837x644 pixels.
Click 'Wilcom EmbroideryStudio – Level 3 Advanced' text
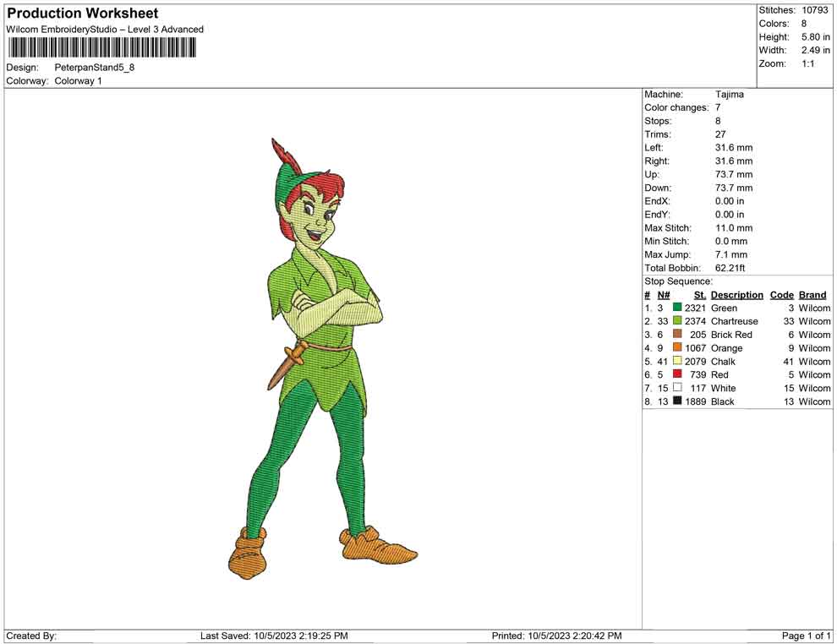point(105,30)
